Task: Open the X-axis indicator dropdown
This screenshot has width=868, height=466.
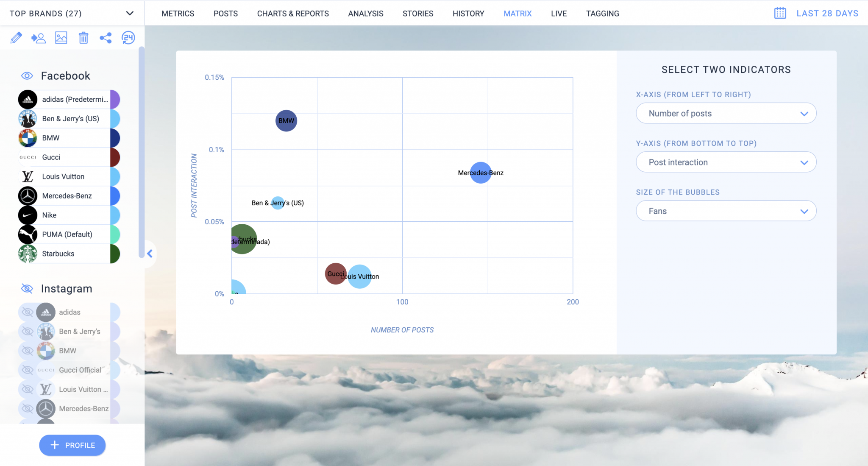Action: click(x=726, y=113)
